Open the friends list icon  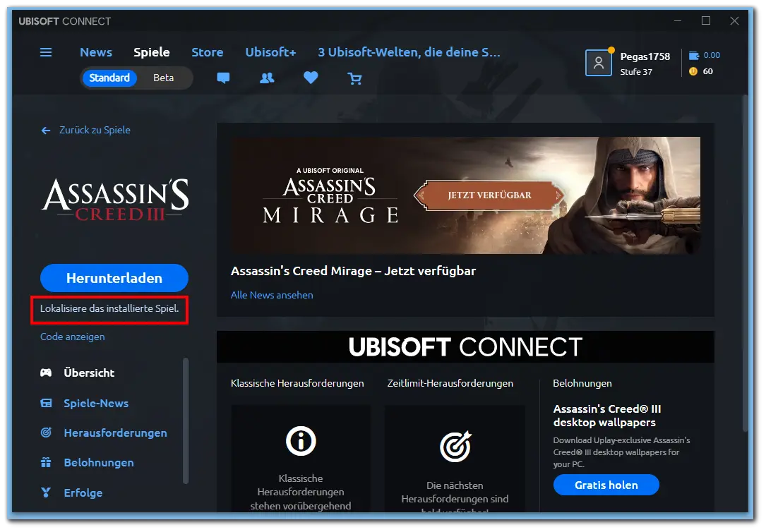[267, 78]
